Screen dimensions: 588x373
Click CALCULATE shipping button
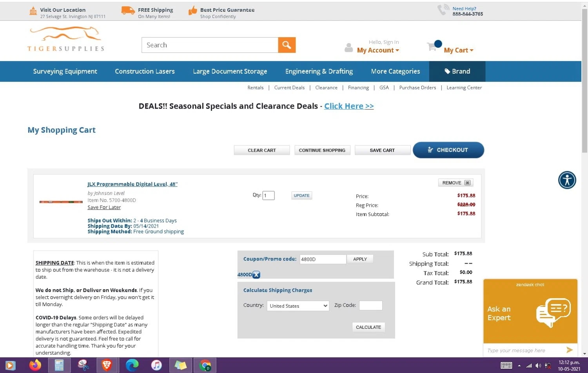tap(368, 327)
